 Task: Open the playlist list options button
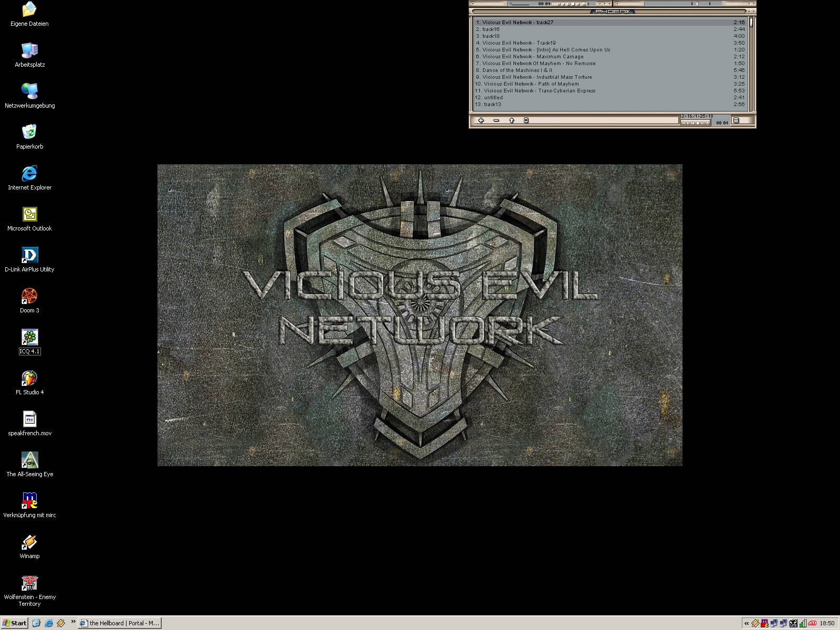pos(736,121)
